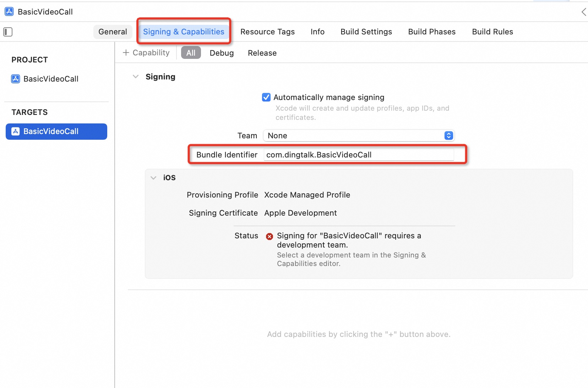
Task: Open the Build Settings tab
Action: point(366,32)
